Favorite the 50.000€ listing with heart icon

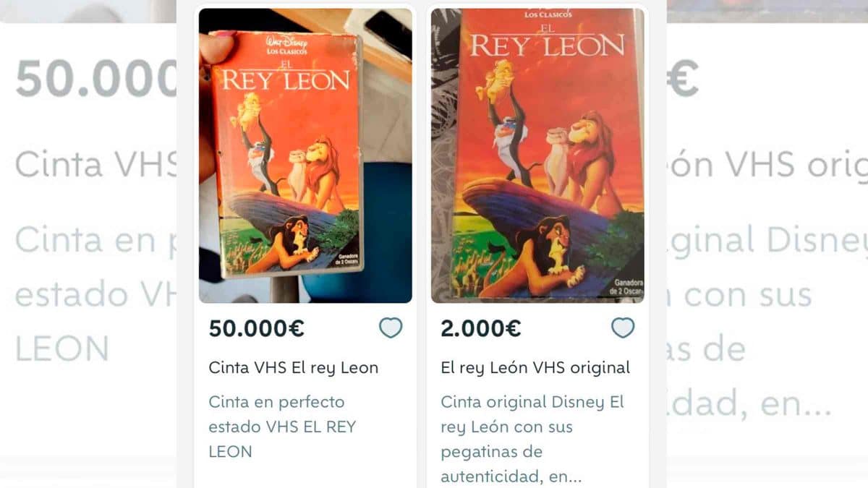pyautogui.click(x=391, y=328)
